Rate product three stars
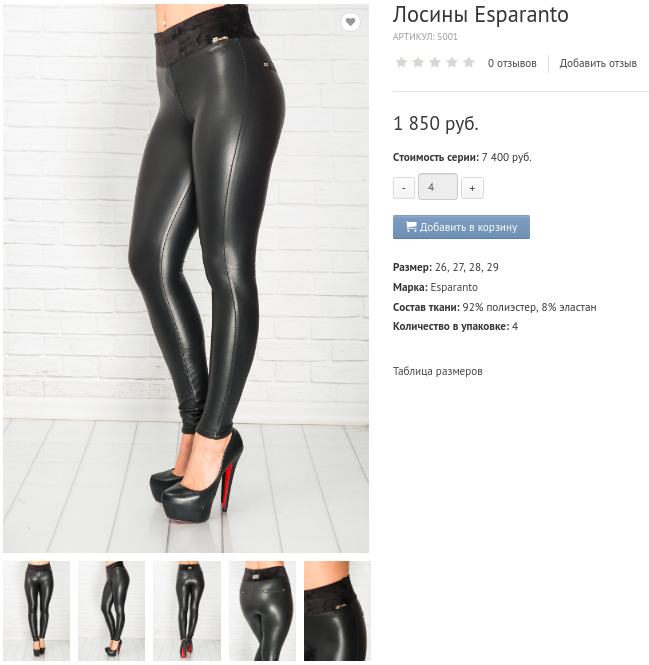The width and height of the screenshot is (649, 665). coord(435,63)
